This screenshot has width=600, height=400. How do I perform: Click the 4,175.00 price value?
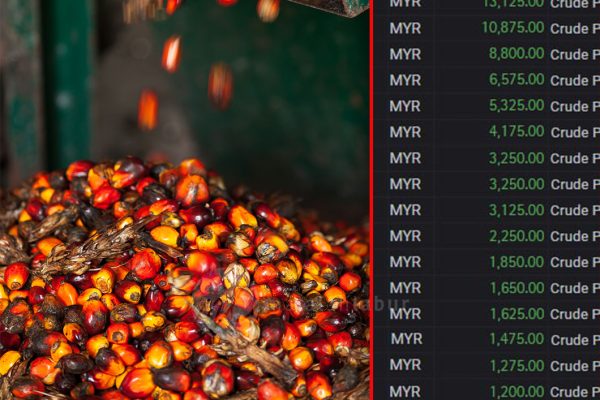(515, 132)
